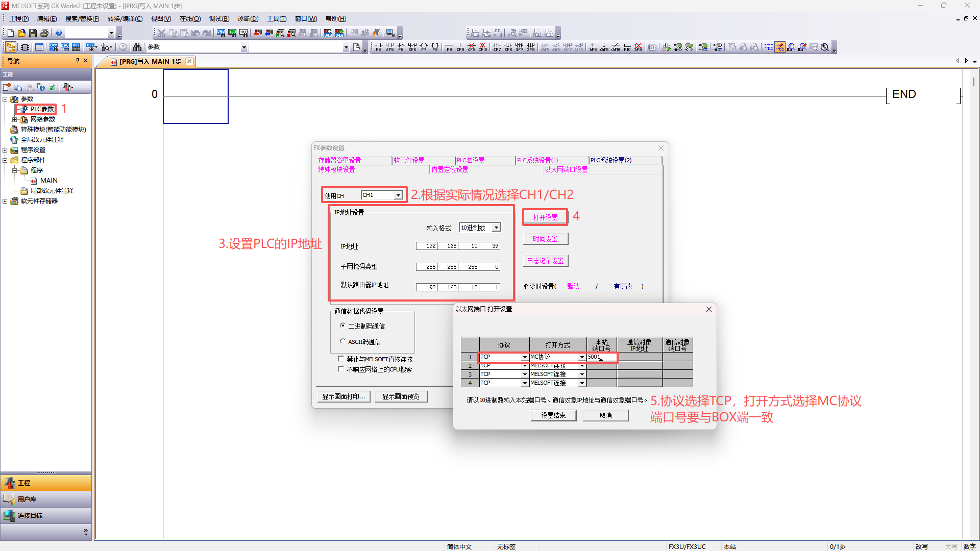Enable 禁止与MELSOFT直接连接 checkbox
The height and width of the screenshot is (551, 980).
click(341, 359)
